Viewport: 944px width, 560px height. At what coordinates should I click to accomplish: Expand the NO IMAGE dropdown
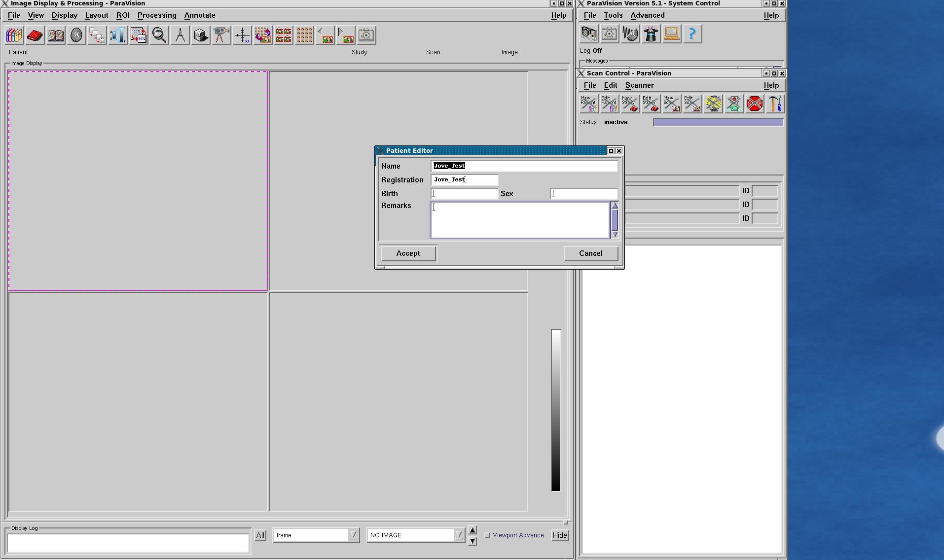[x=459, y=535]
